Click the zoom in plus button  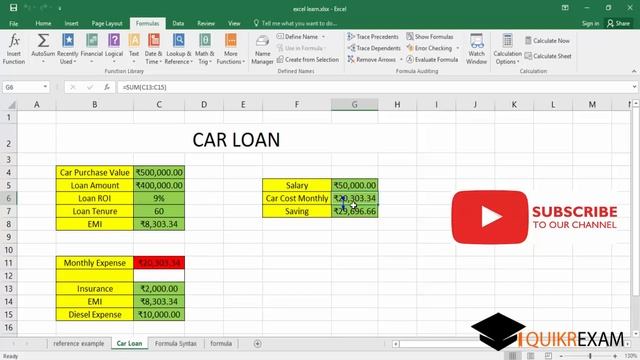tap(615, 356)
